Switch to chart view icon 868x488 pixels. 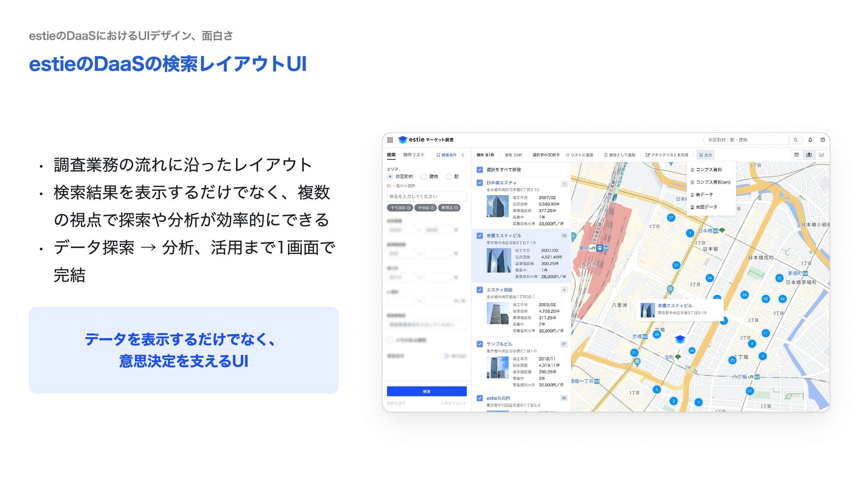tap(821, 155)
